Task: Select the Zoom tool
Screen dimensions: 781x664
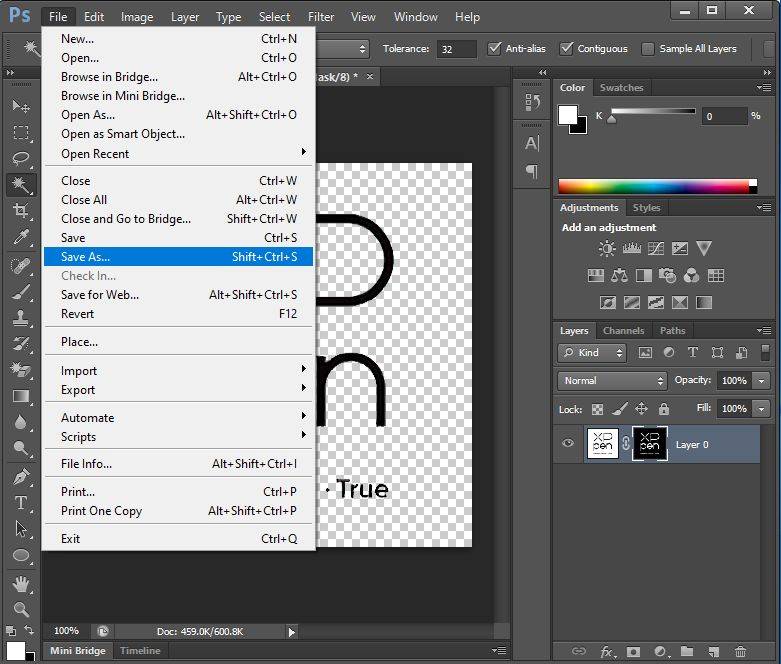Action: (x=20, y=609)
